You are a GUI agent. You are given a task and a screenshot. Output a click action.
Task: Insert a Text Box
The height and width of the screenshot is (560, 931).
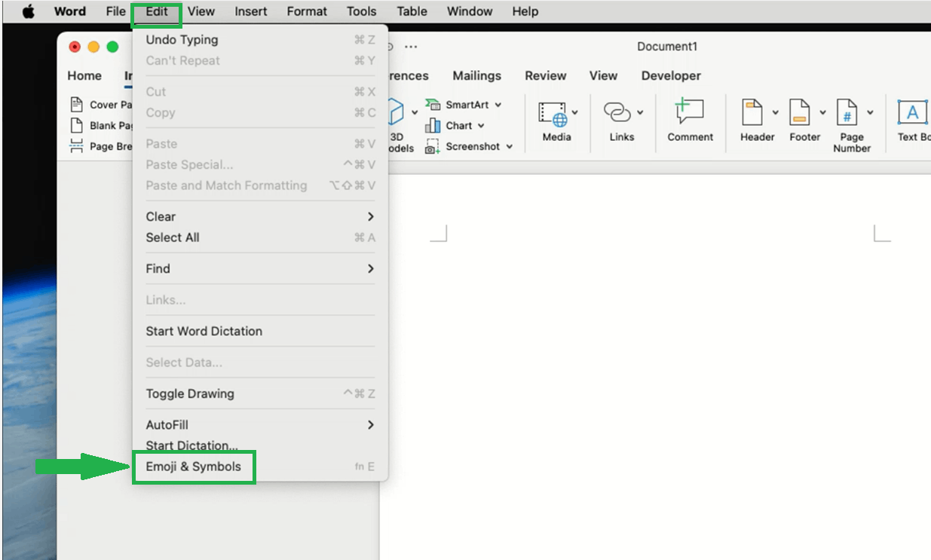pos(913,121)
